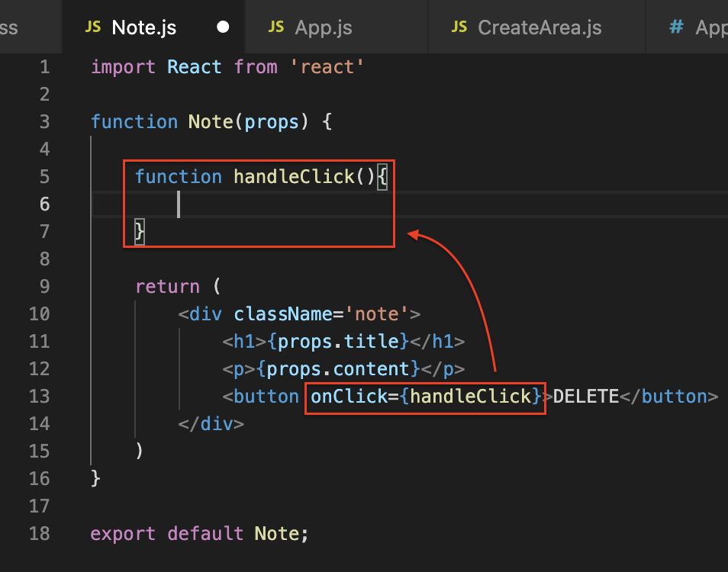Image resolution: width=728 pixels, height=572 pixels.
Task: Click the JS file icon on CreateArea.js tab
Action: click(459, 27)
